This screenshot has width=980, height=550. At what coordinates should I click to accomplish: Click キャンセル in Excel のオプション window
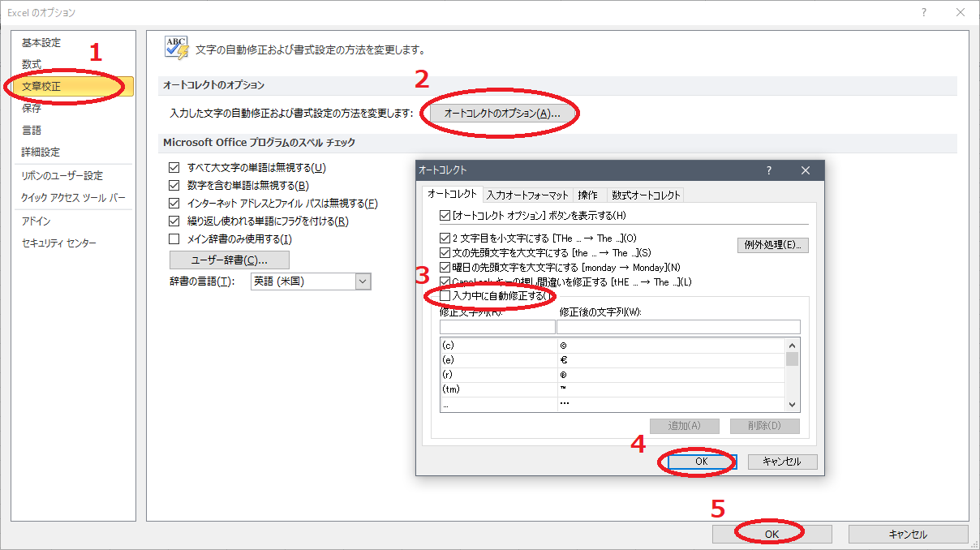click(x=908, y=534)
